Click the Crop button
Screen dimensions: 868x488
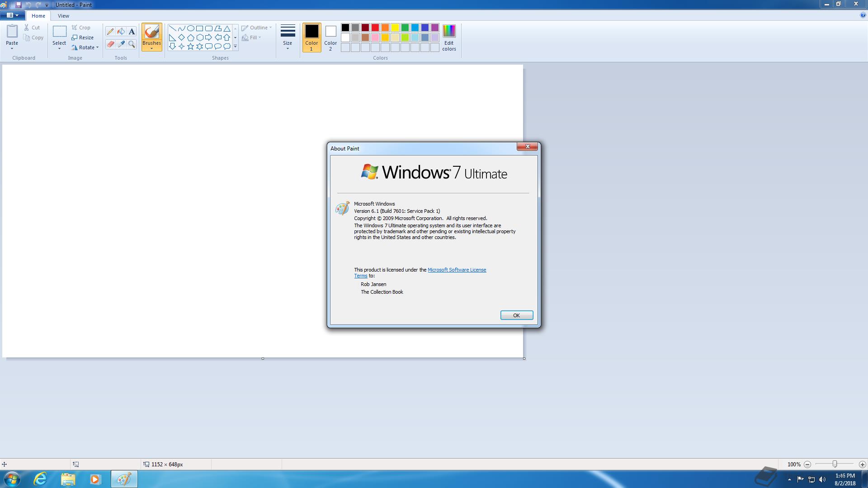[81, 28]
